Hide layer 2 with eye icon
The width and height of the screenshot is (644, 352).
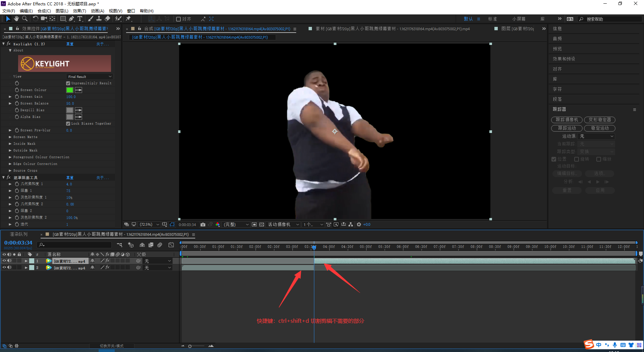[x=4, y=268]
